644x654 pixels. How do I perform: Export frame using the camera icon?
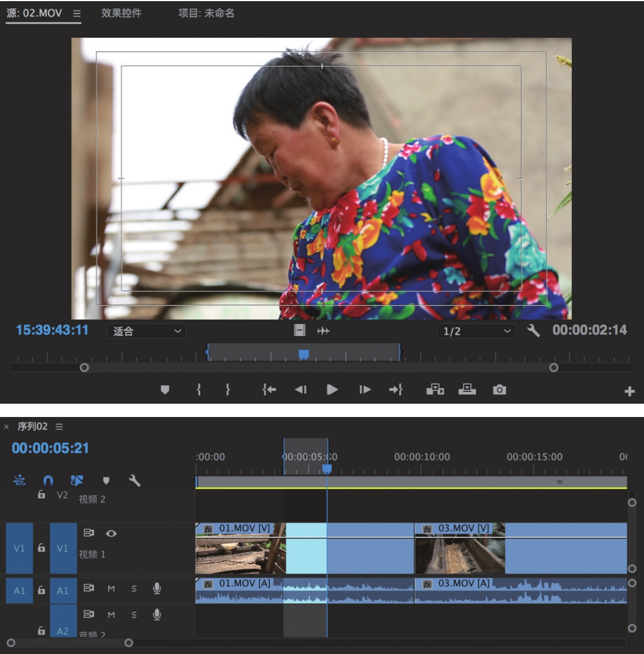[499, 390]
